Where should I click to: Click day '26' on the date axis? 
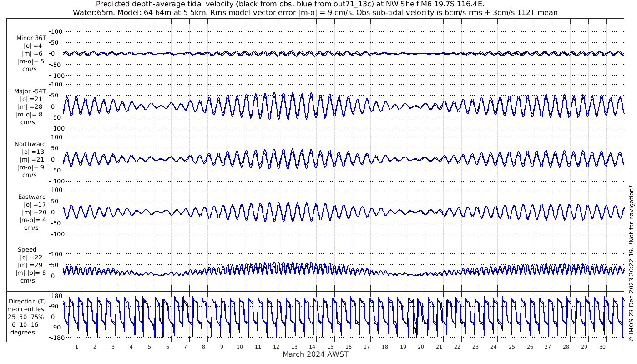coord(530,347)
